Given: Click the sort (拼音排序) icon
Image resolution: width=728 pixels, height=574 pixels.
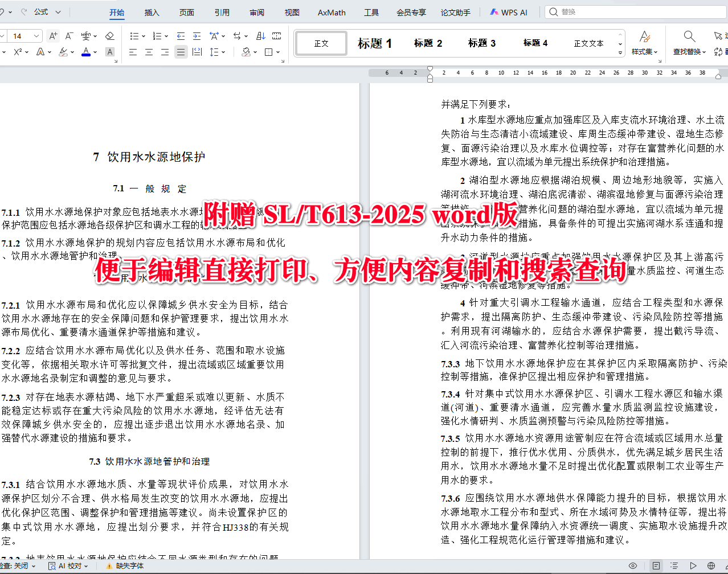Looking at the screenshot, I should point(261,35).
